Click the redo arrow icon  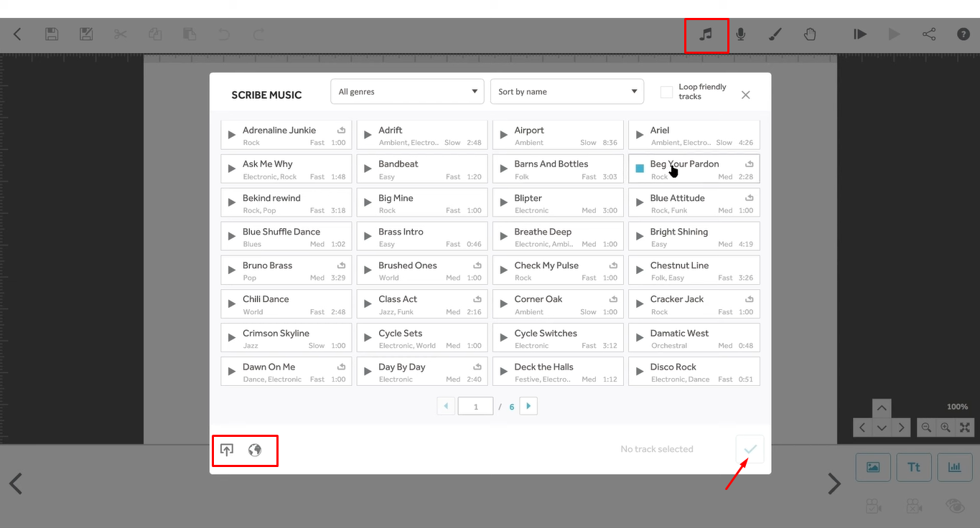[x=258, y=34]
